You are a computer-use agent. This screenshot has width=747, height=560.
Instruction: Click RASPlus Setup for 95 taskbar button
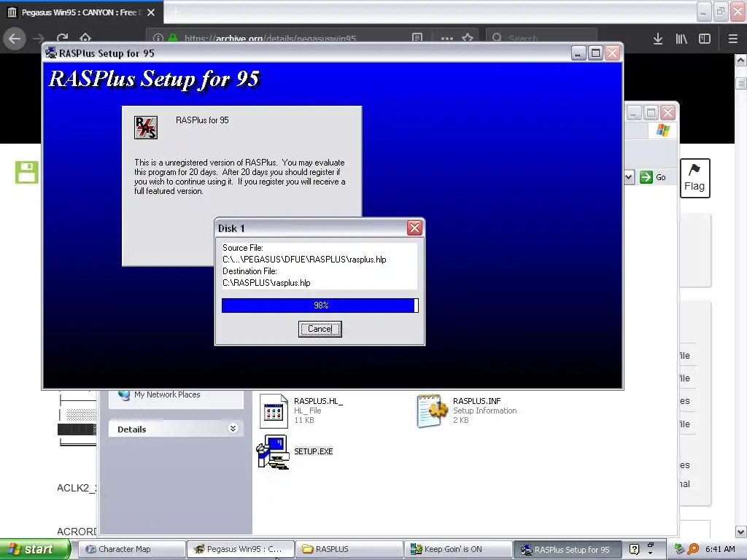point(567,549)
